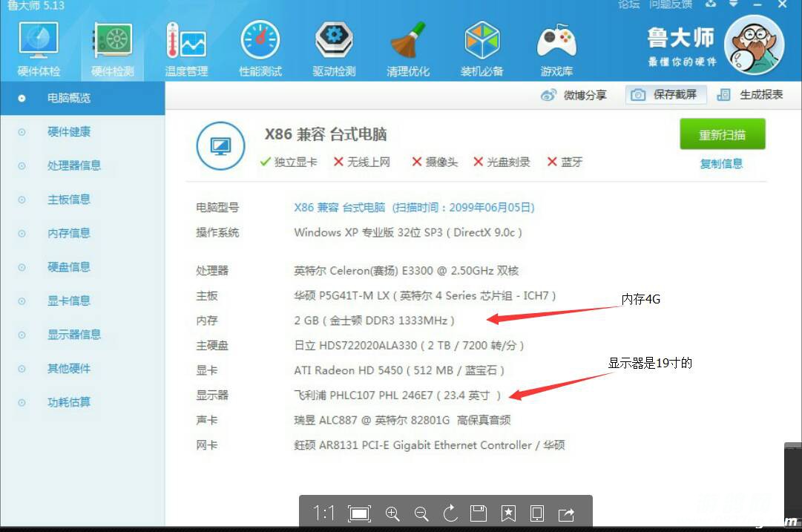
Task: Share via 微博分享
Action: click(574, 95)
